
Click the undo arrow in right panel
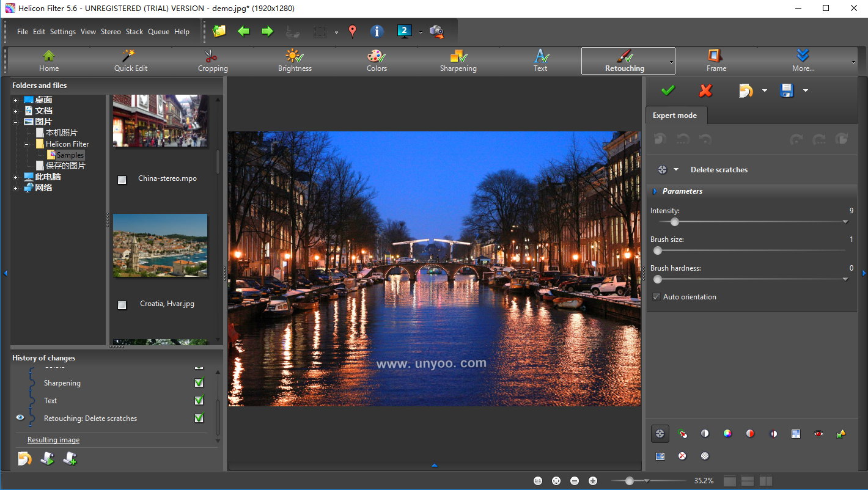point(746,91)
